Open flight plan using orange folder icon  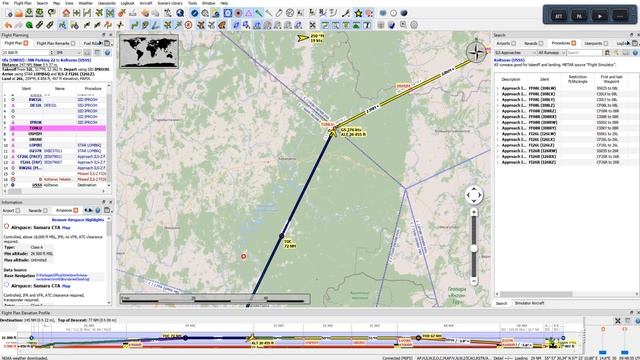click(19, 13)
